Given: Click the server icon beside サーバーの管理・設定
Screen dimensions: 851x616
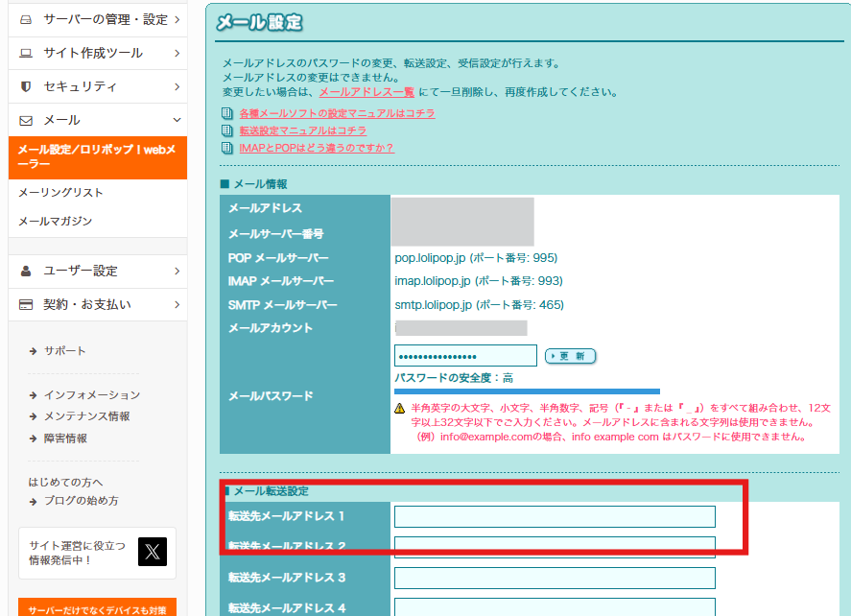Looking at the screenshot, I should coord(26,19).
